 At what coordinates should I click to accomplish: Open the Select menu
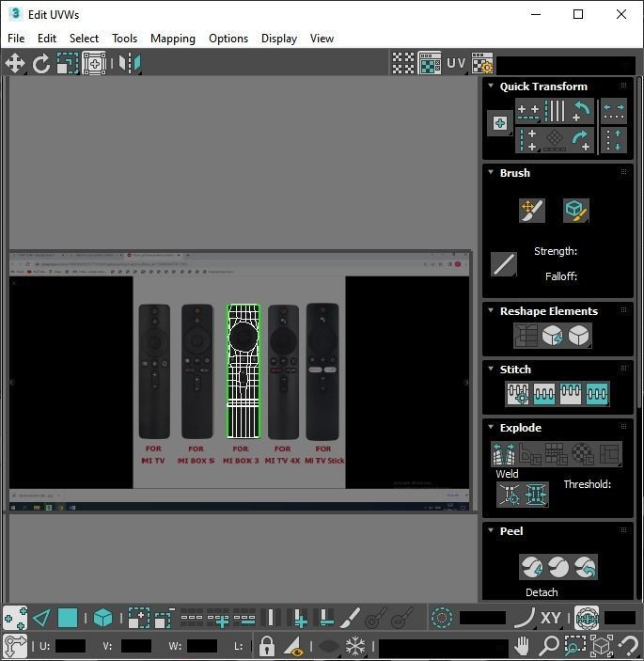84,39
